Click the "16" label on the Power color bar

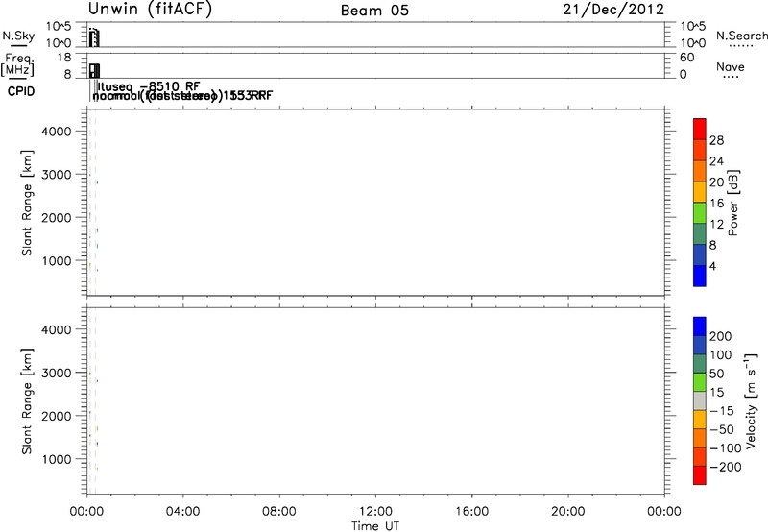coord(716,204)
